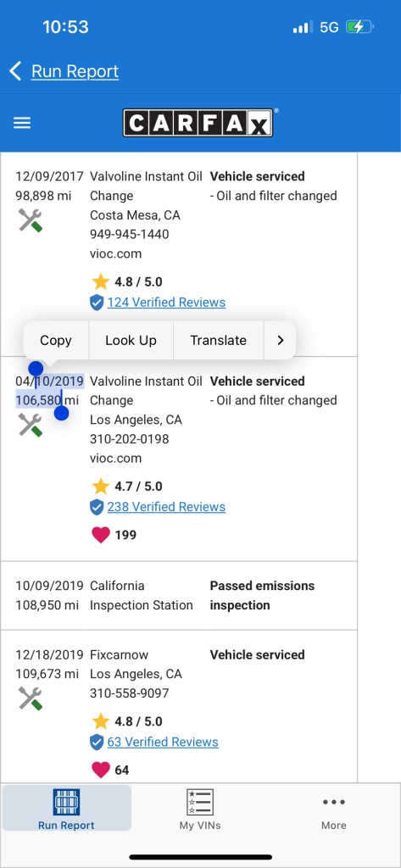
Task: Choose Translate in the selection menu
Action: pyautogui.click(x=218, y=341)
